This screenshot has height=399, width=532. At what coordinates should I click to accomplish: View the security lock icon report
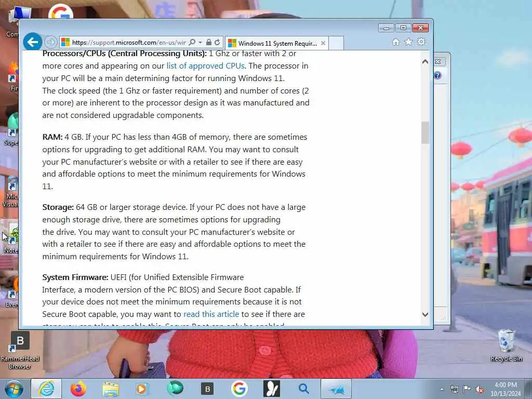[209, 42]
